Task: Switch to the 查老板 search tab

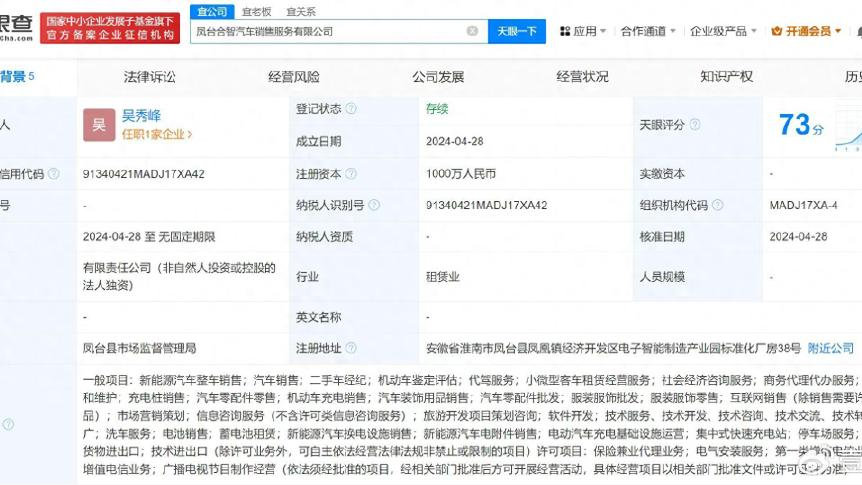Action: (257, 12)
